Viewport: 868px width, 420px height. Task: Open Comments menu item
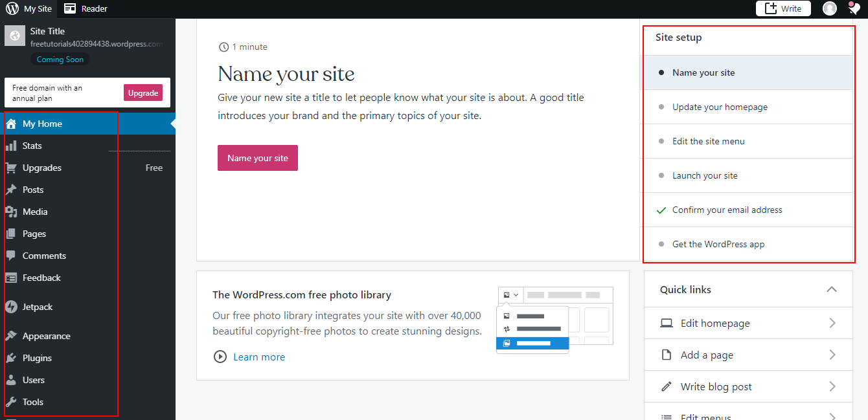click(87, 256)
